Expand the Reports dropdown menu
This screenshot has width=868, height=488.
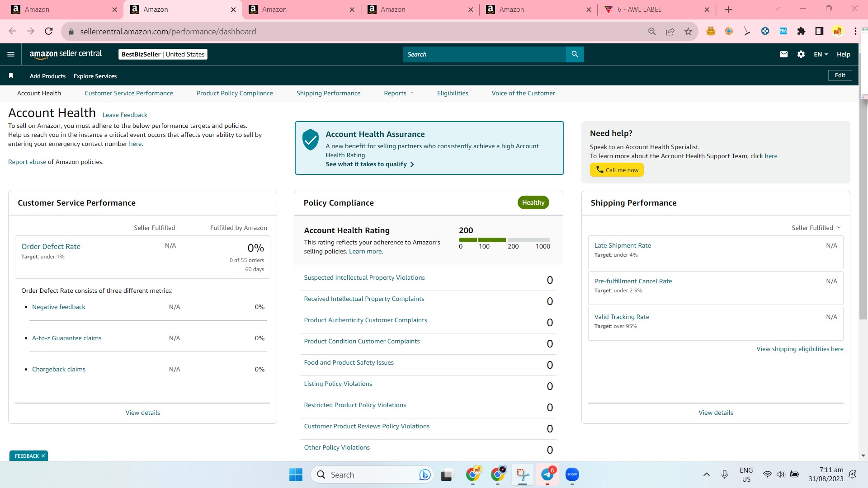(x=399, y=93)
